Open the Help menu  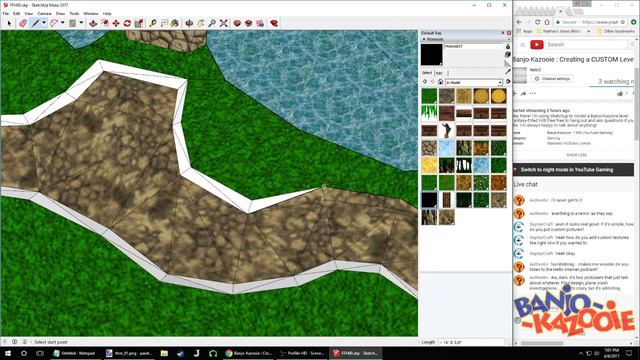107,13
